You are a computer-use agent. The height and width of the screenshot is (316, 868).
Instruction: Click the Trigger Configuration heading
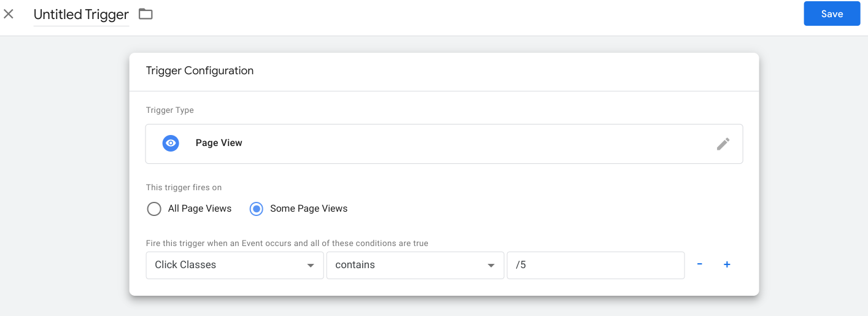(x=200, y=71)
